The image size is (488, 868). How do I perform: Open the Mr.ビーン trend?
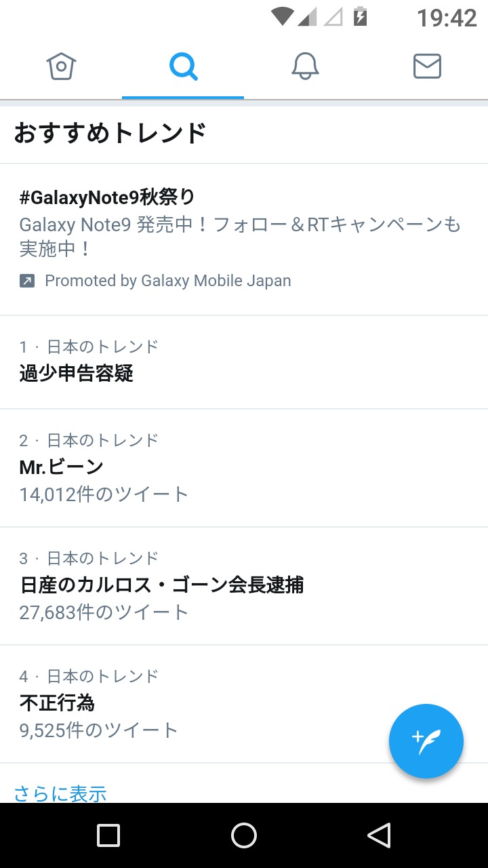pyautogui.click(x=62, y=467)
